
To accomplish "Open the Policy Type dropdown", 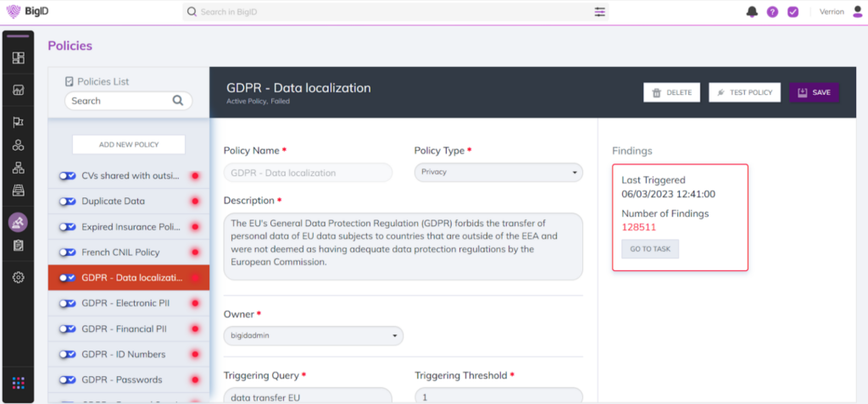I will click(498, 173).
